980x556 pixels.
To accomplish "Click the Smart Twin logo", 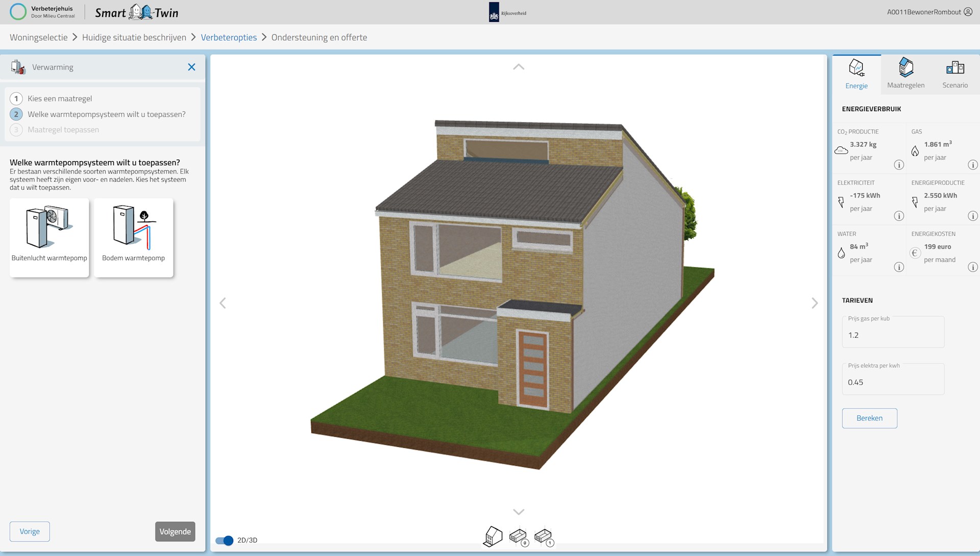I will click(137, 12).
